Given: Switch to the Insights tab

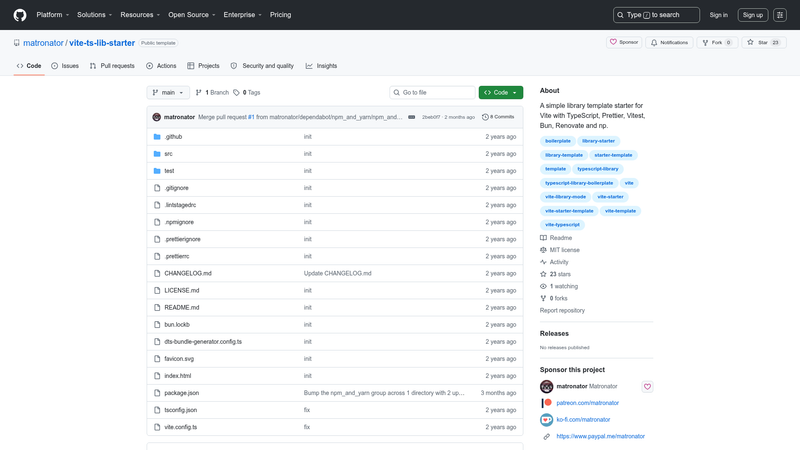Looking at the screenshot, I should coord(321,66).
